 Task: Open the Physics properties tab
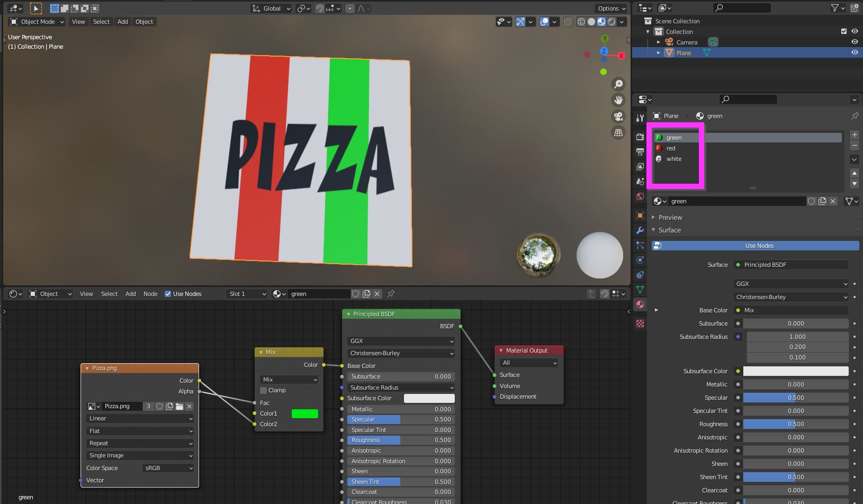click(640, 260)
